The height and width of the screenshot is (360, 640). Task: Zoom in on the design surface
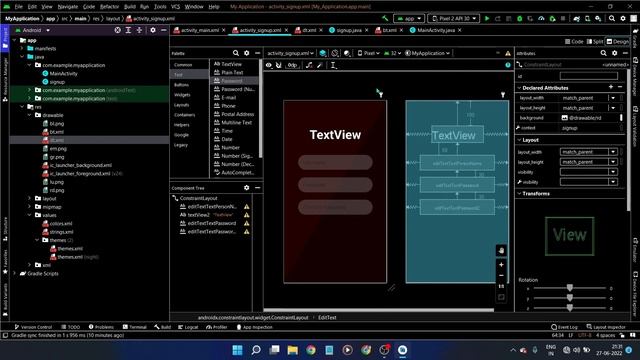coord(501,264)
